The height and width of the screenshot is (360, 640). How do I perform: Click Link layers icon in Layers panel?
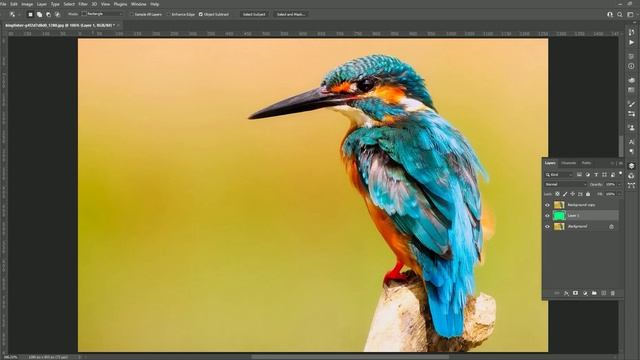(557, 293)
